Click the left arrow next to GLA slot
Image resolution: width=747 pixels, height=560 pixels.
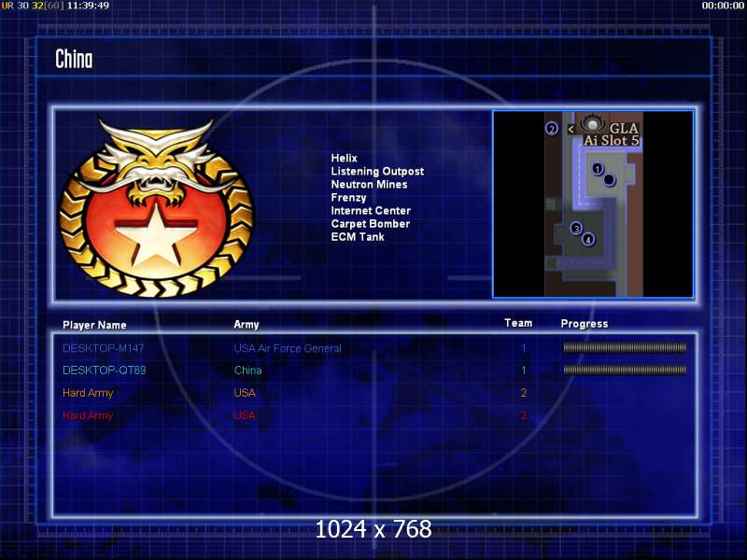571,129
